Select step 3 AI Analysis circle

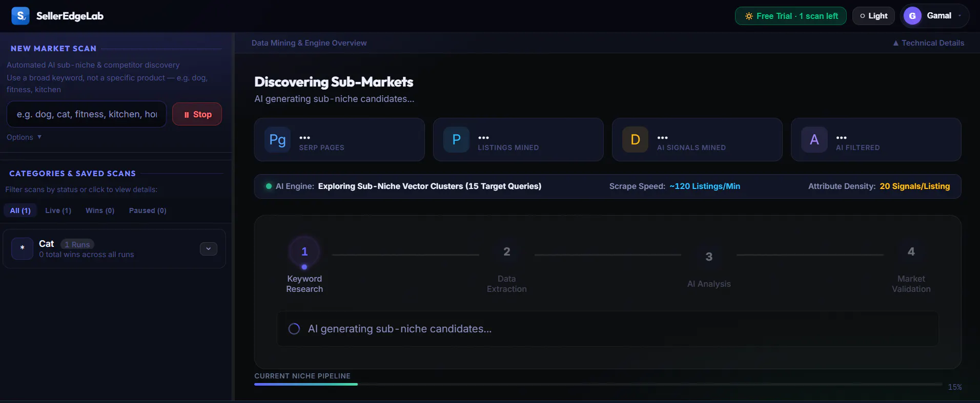[x=709, y=257]
